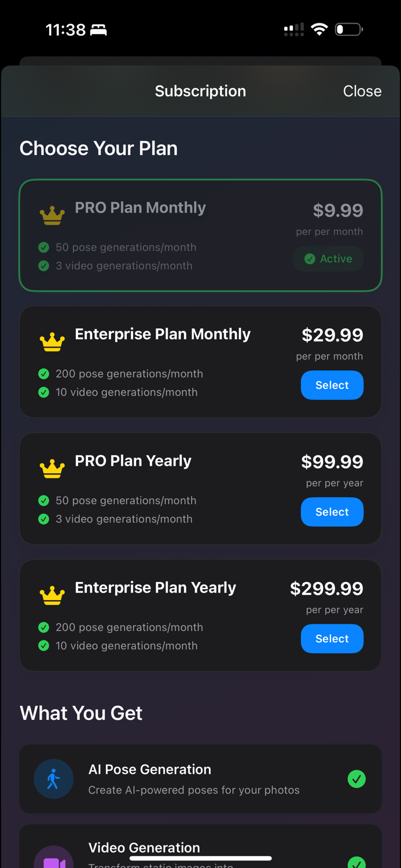Select the Enterprise Plan Yearly subscription
This screenshot has height=868, width=401.
pos(332,639)
